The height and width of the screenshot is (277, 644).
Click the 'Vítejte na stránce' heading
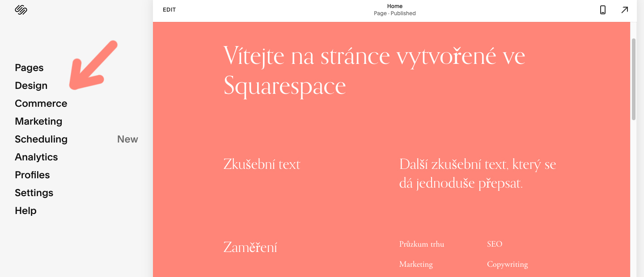[x=374, y=71]
